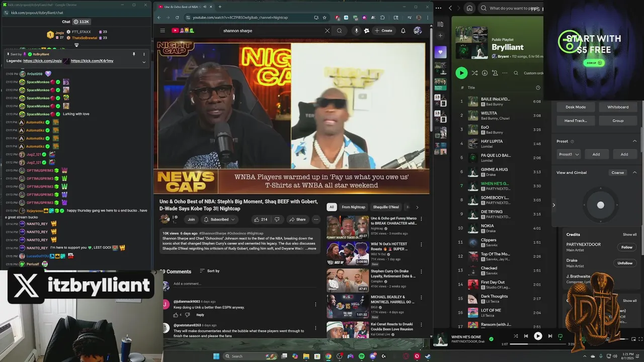Image resolution: width=644 pixels, height=362 pixels.
Task: Invite collaborators to Brylliant playlist
Action: coord(495,73)
